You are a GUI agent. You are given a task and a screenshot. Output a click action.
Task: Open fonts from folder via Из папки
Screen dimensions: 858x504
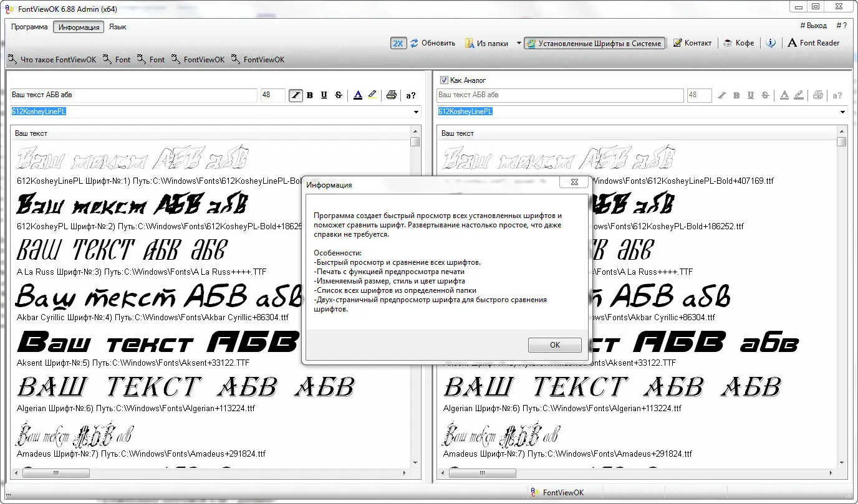click(486, 43)
